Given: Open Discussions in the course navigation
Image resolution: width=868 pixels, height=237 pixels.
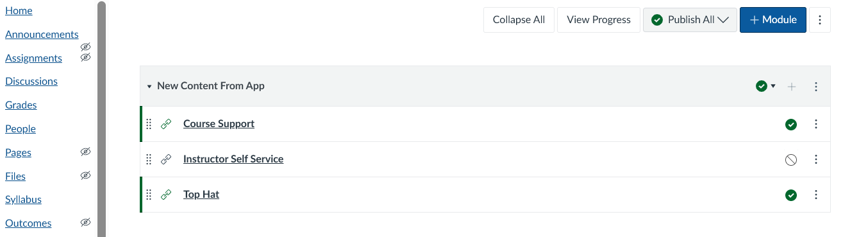Looking at the screenshot, I should pos(31,81).
